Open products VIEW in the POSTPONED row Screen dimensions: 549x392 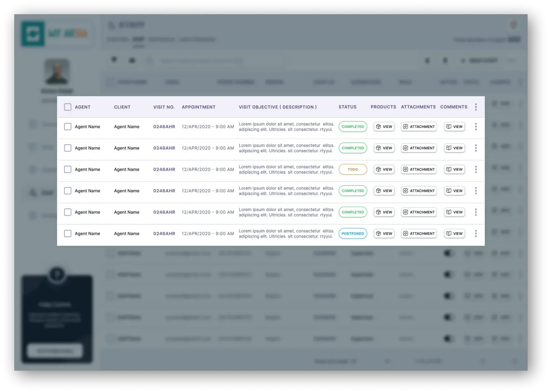point(384,234)
